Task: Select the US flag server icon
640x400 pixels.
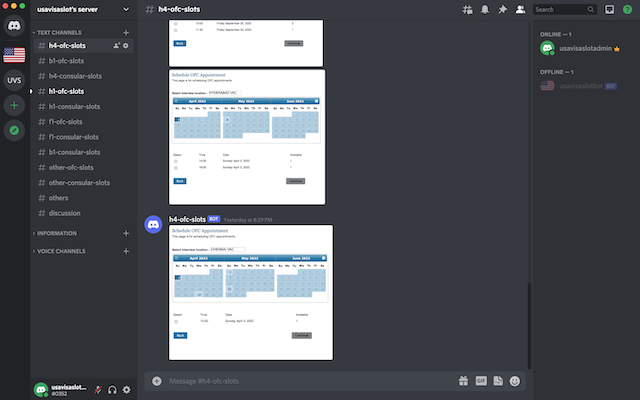Action: click(x=14, y=55)
